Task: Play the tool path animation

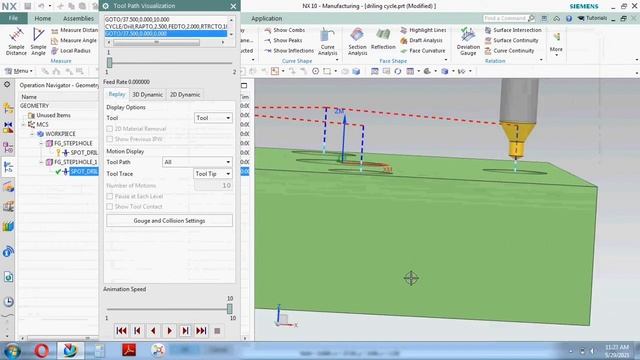Action: [x=169, y=331]
